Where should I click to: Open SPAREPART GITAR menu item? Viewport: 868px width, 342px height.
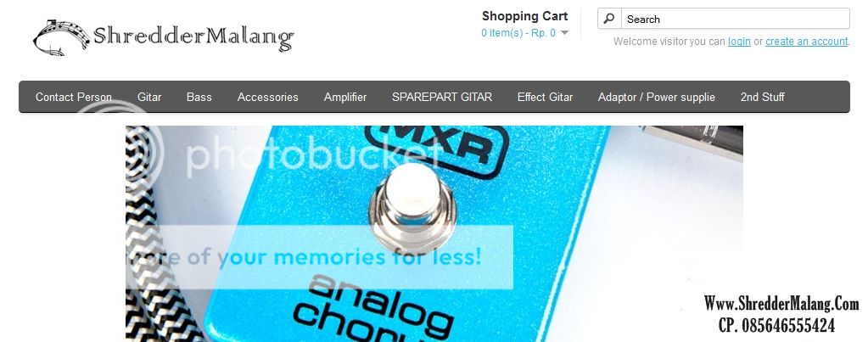442,97
